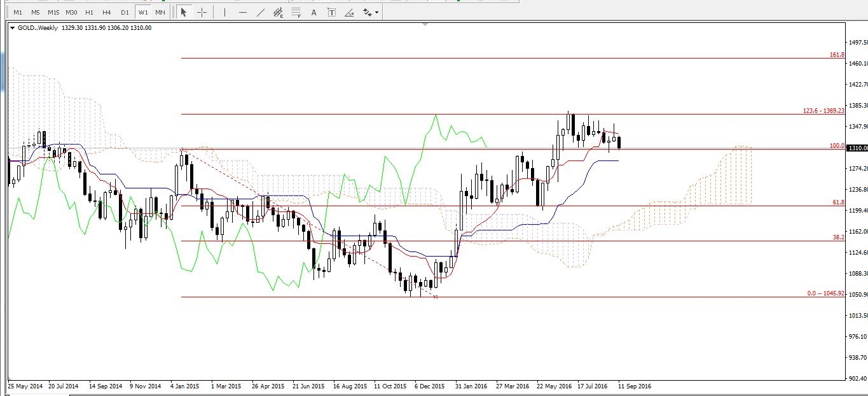The height and width of the screenshot is (396, 868).
Task: Select the W1 weekly timeframe
Action: 143,12
